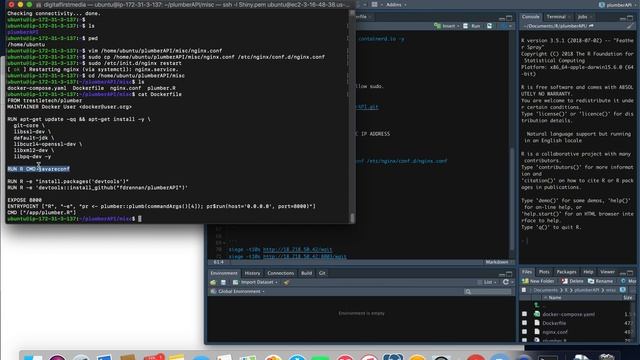Open the Help tab
The image size is (640, 360).
tap(588, 272)
